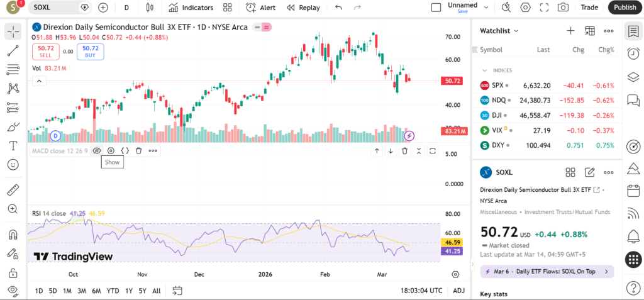Take a chart snapshot with the camera icon

click(x=563, y=8)
